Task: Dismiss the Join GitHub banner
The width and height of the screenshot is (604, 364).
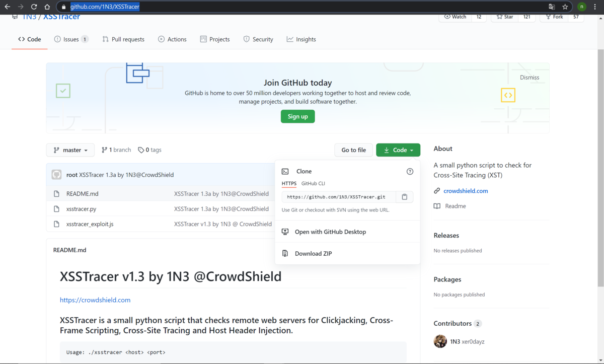Action: pos(530,78)
